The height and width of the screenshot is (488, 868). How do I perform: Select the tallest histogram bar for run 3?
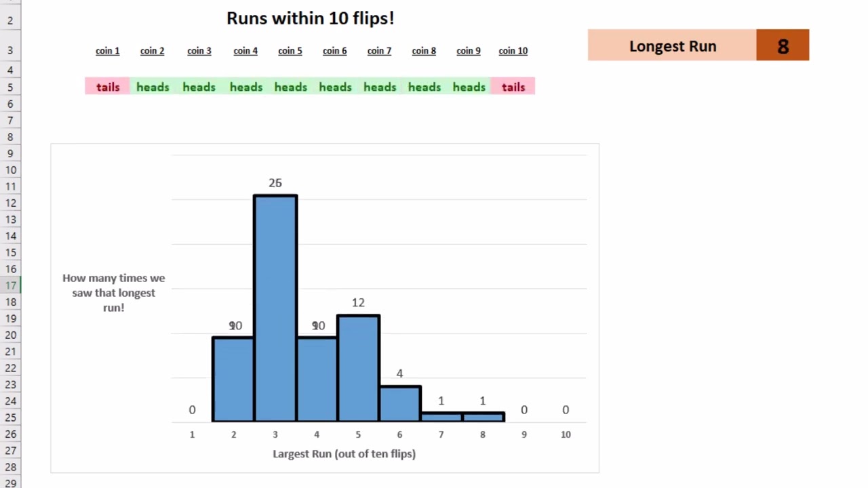tap(275, 308)
